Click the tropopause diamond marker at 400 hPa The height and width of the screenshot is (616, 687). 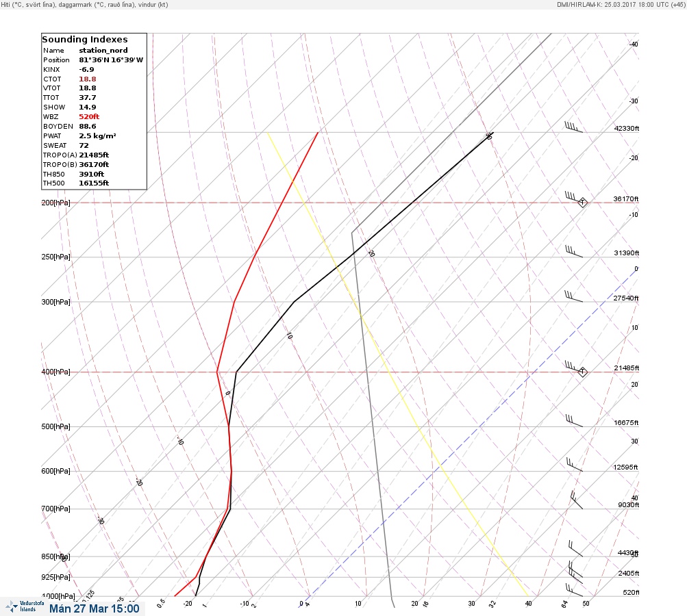pos(582,372)
